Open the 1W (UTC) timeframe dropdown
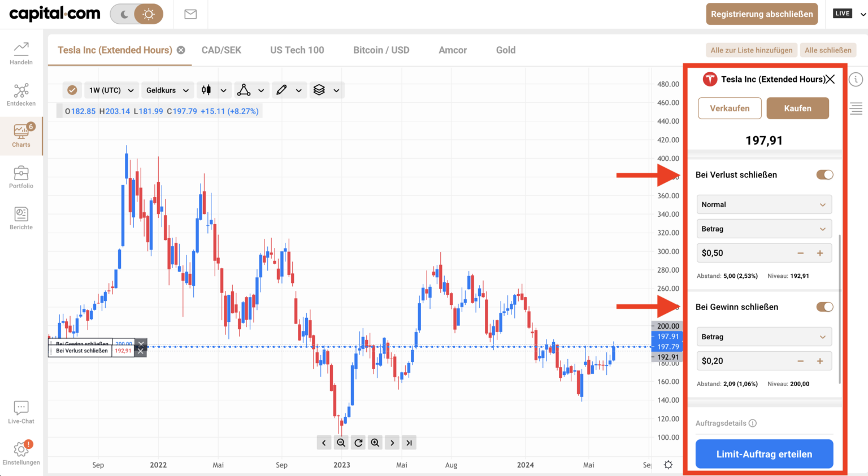Screen dimensions: 868x476 pyautogui.click(x=110, y=90)
